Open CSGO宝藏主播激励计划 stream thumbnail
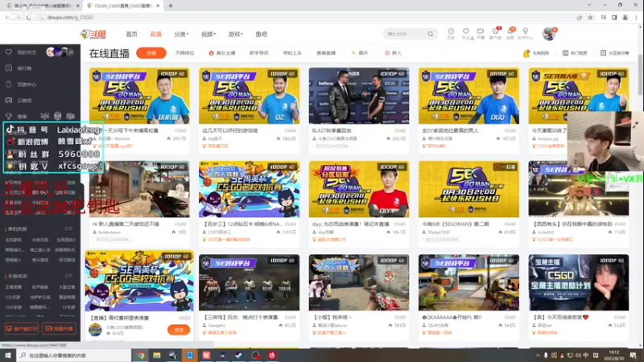Image resolution: width=644 pixels, height=362 pixels. click(579, 282)
